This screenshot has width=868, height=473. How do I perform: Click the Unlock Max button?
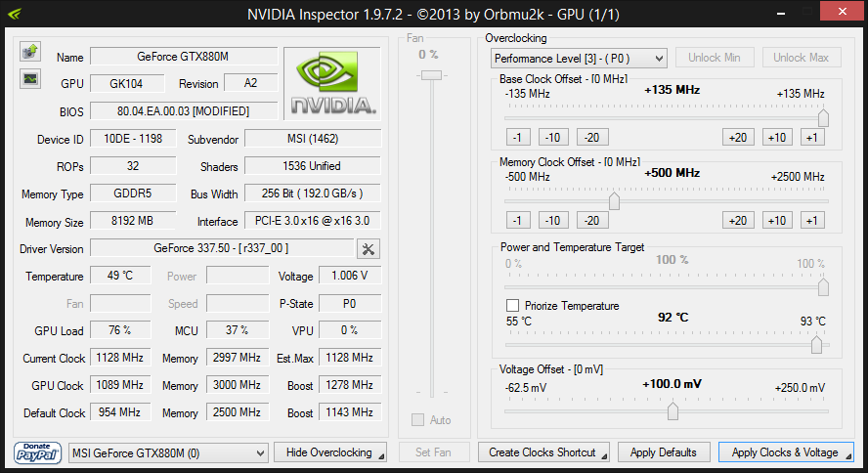coord(801,58)
